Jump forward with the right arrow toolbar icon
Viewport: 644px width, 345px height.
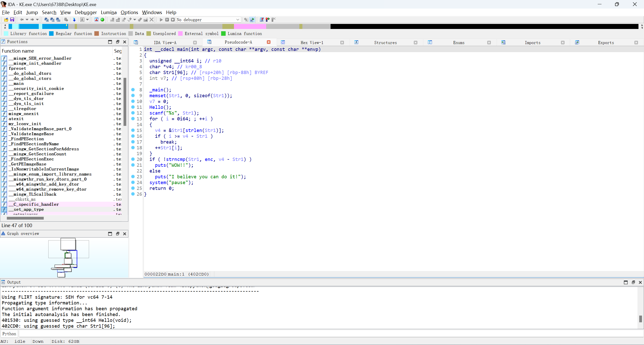32,20
